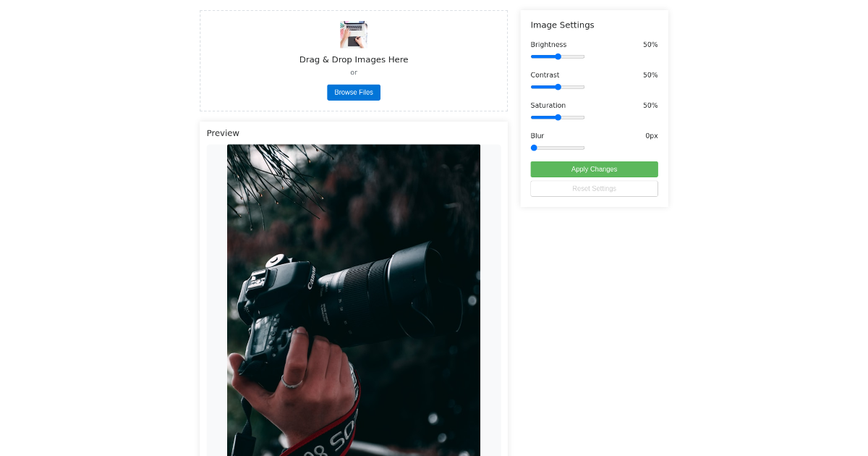Viewport: 868px width, 456px height.
Task: Adjust the Blur slider
Action: (557, 148)
